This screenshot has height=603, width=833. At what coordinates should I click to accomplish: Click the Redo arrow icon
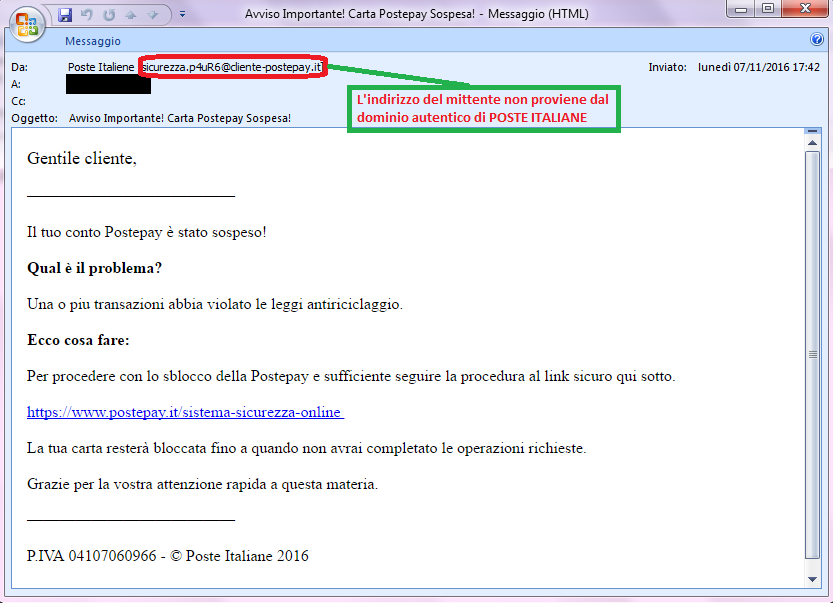109,15
